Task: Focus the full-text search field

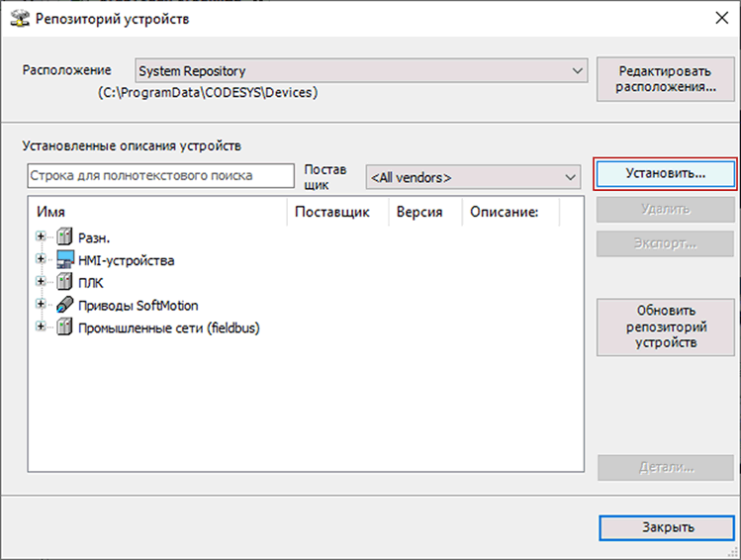Action: click(x=160, y=176)
